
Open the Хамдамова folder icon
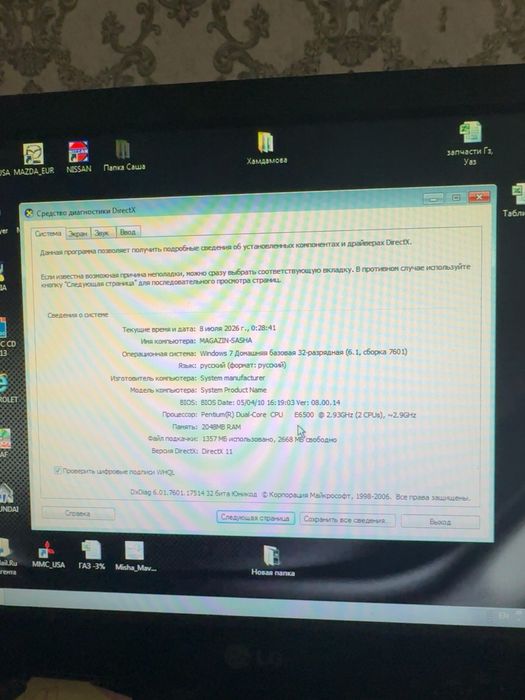pos(267,148)
